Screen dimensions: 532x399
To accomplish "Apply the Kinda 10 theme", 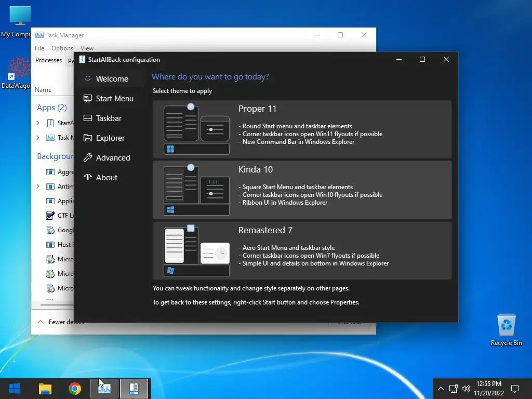I will 302,190.
